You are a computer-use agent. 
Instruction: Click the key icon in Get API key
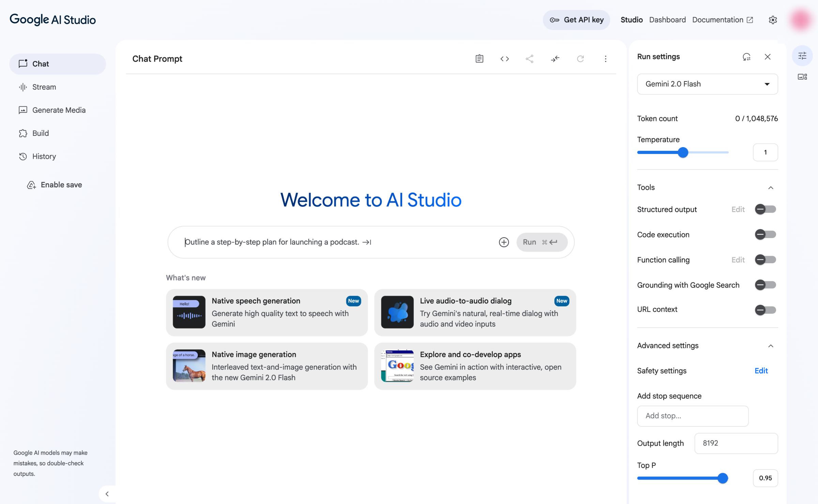click(555, 20)
